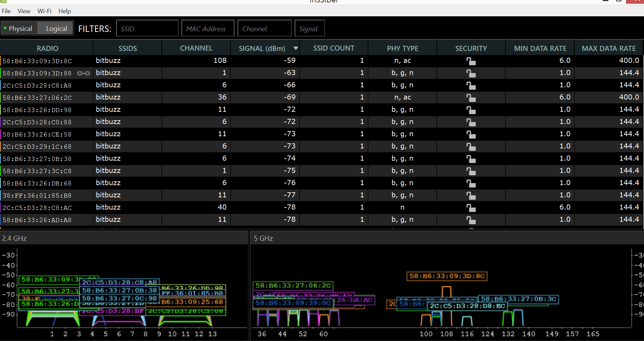The width and height of the screenshot is (644, 341).
Task: Select radio row 2C:C5:D3:28:C8:A8
Action: [x=321, y=85]
